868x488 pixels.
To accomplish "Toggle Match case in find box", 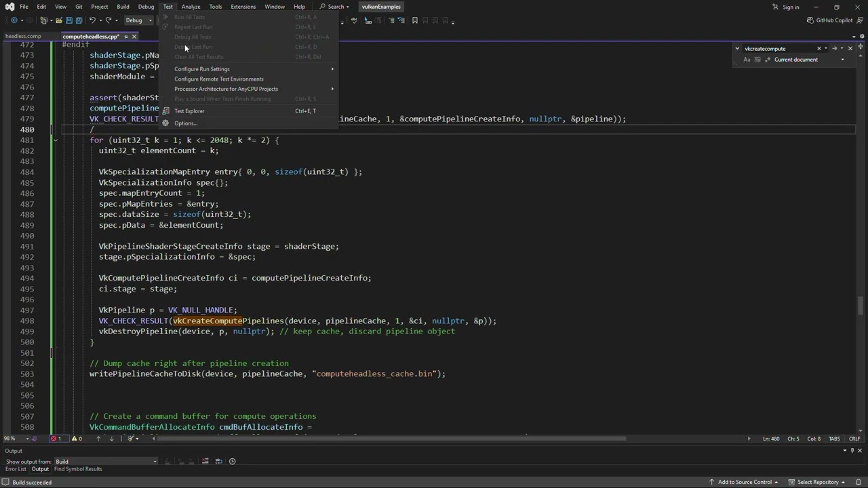I will pos(747,60).
